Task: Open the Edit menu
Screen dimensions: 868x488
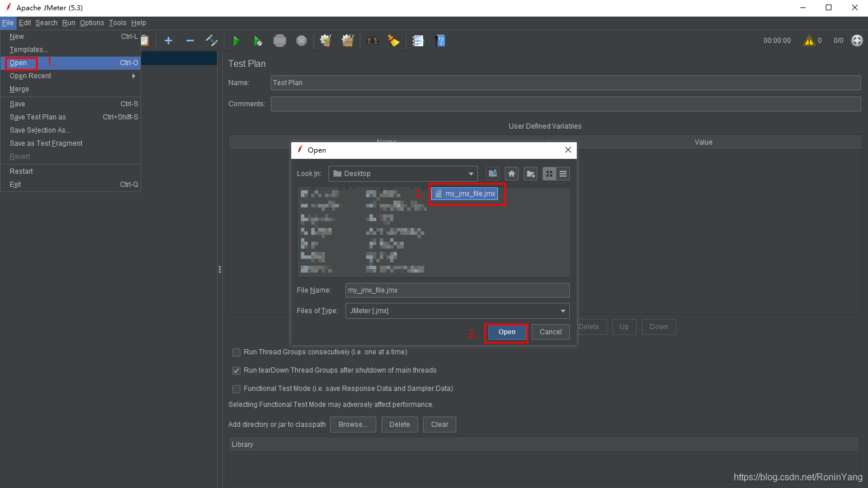Action: click(x=25, y=23)
